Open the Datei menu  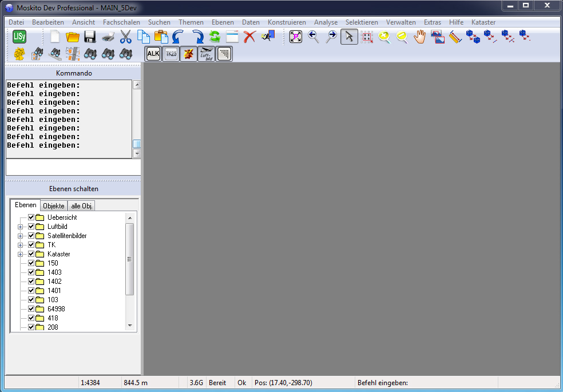[16, 22]
